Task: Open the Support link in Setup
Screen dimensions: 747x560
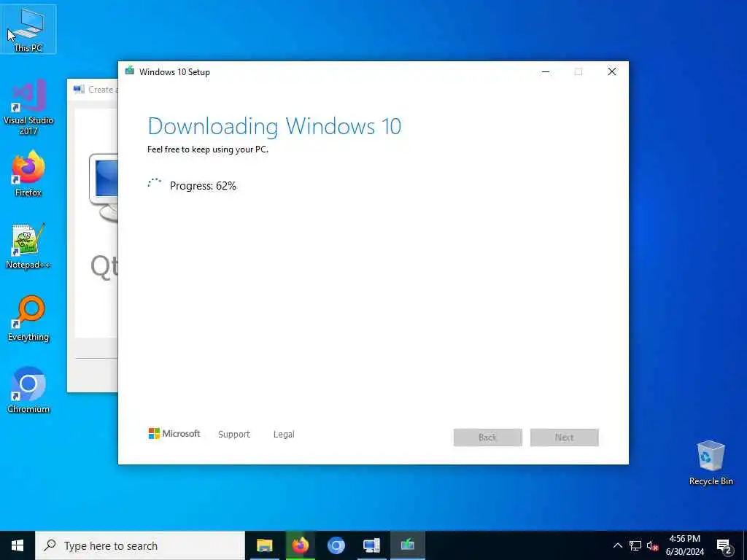Action: [234, 435]
